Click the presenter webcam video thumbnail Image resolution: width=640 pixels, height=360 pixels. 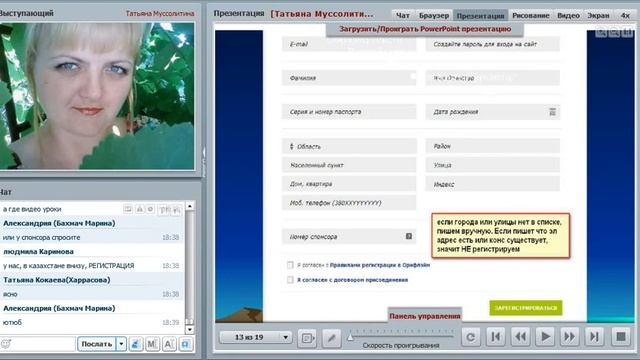pyautogui.click(x=96, y=96)
